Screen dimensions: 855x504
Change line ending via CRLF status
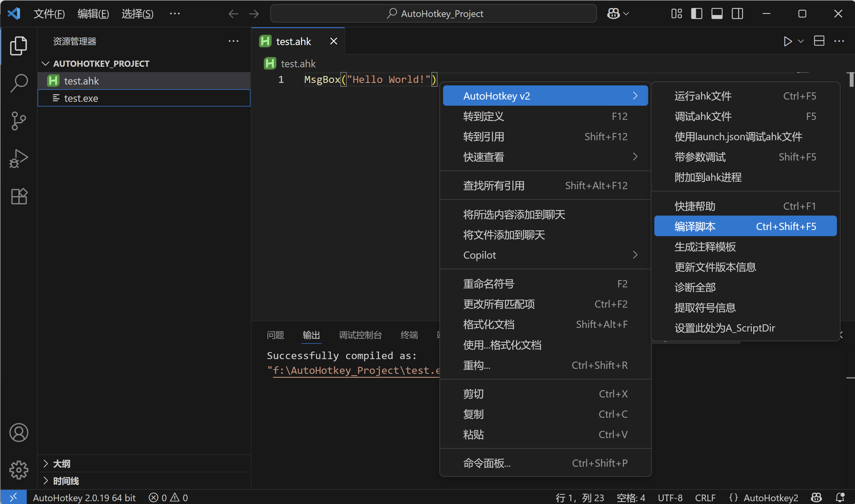[705, 498]
